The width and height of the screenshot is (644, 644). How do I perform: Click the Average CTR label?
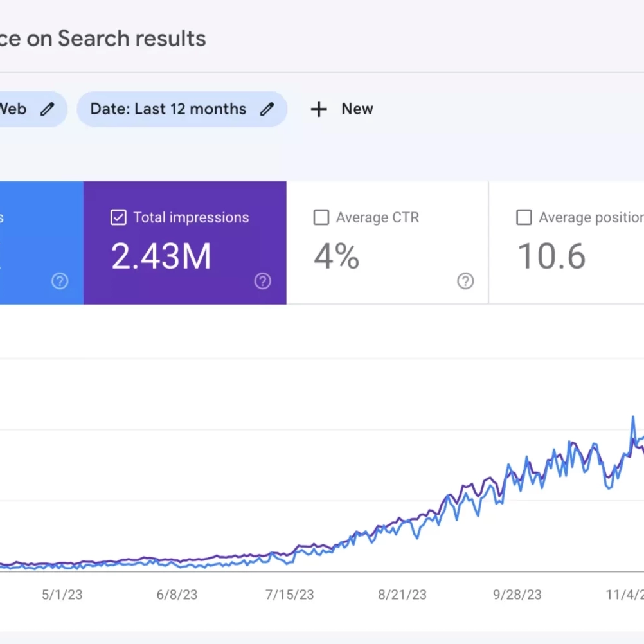(377, 217)
